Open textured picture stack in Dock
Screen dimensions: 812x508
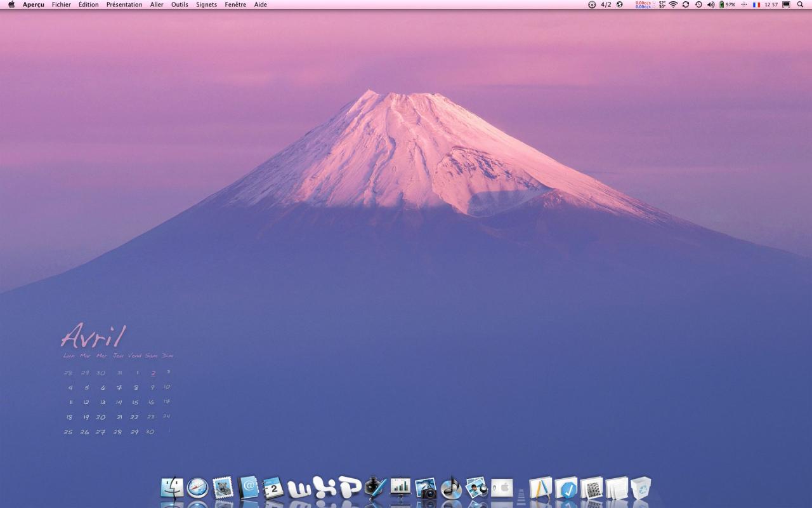[592, 488]
